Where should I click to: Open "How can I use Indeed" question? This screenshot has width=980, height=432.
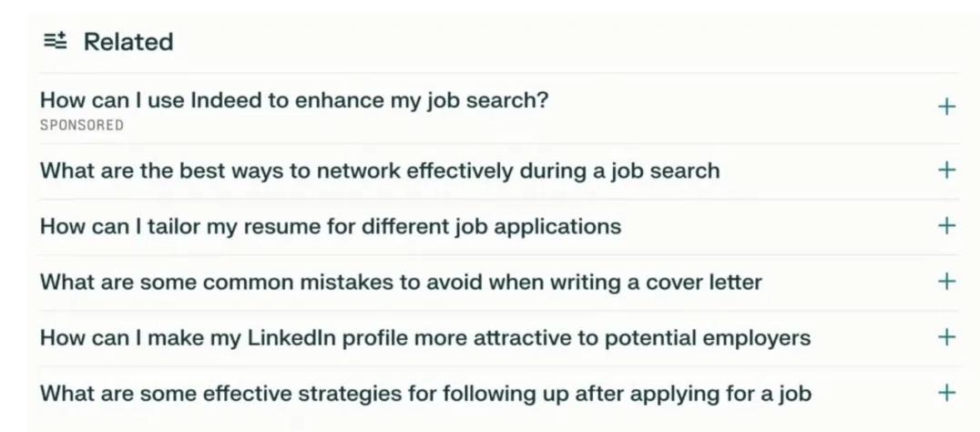294,100
